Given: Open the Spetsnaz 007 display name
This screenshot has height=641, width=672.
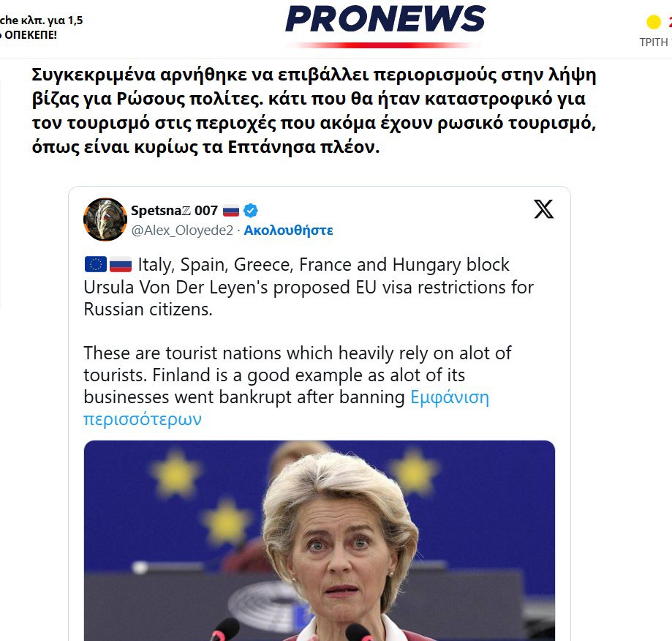Looking at the screenshot, I should tap(175, 211).
